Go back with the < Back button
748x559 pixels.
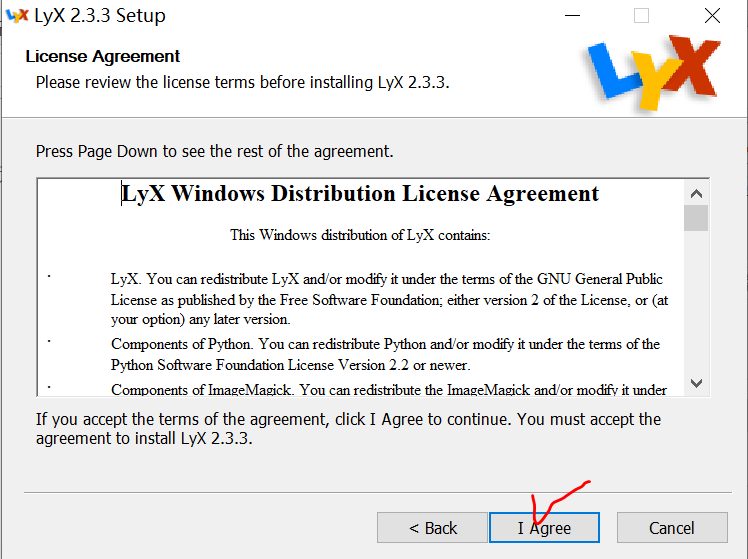click(x=432, y=528)
